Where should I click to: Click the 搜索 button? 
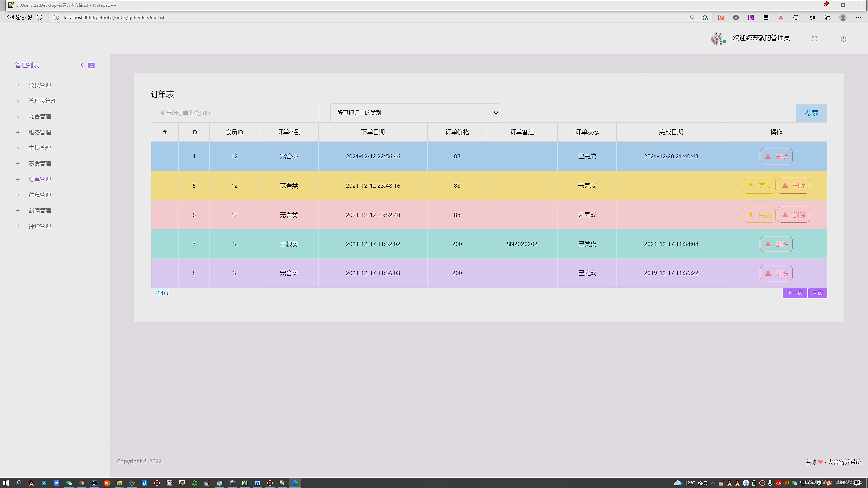point(811,113)
